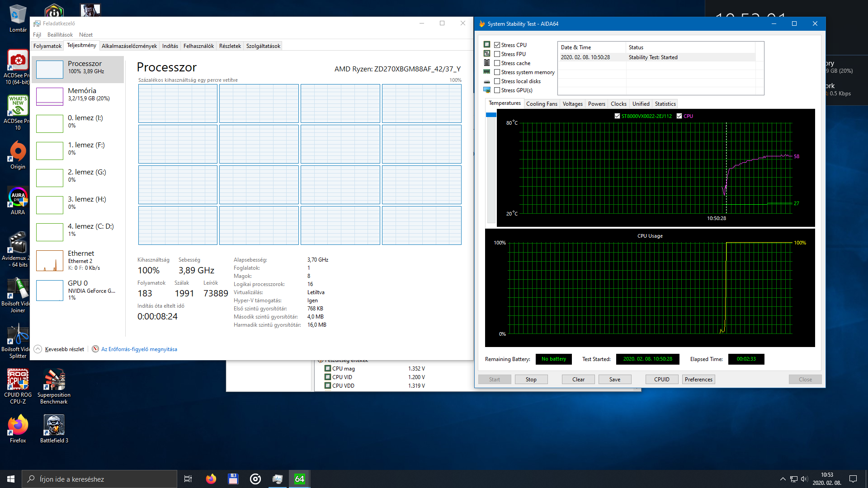Open AIDA64 Preferences
868x488 pixels.
698,380
